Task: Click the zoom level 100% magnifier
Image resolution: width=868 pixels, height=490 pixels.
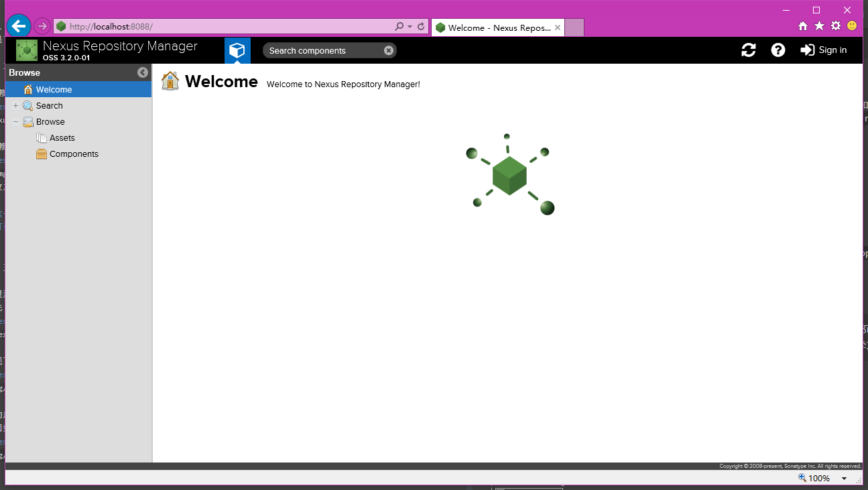Action: pos(802,478)
